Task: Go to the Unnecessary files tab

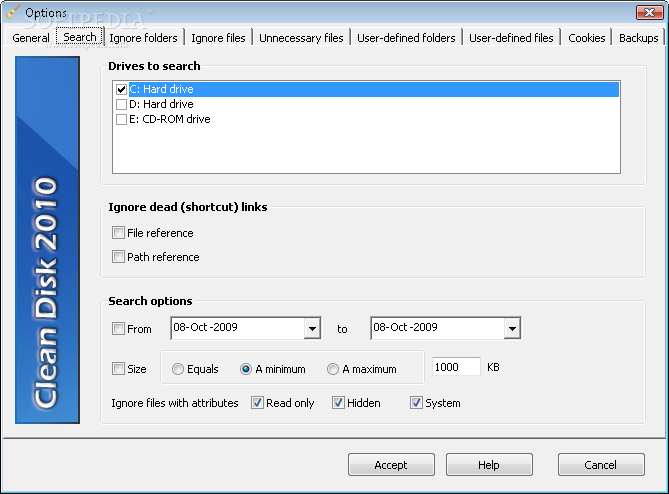Action: tap(301, 38)
